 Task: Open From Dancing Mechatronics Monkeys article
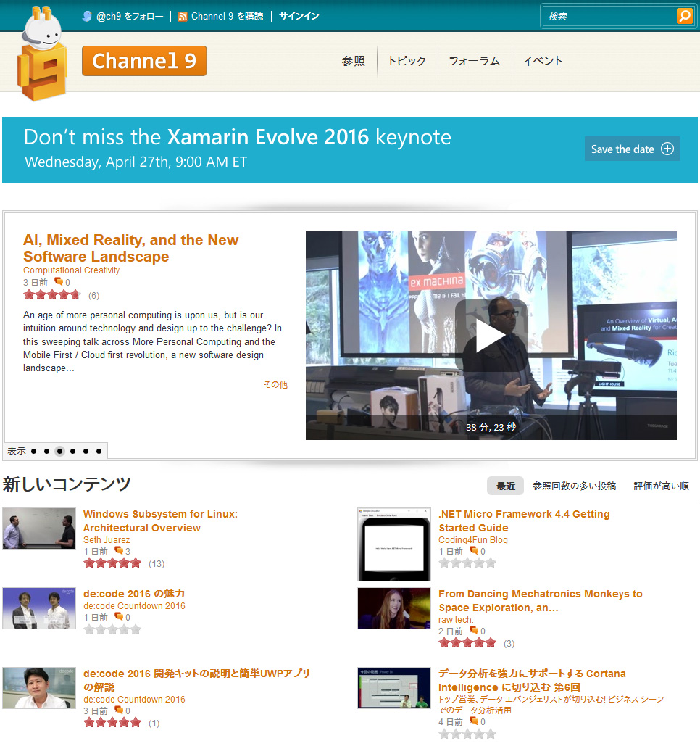pos(541,601)
